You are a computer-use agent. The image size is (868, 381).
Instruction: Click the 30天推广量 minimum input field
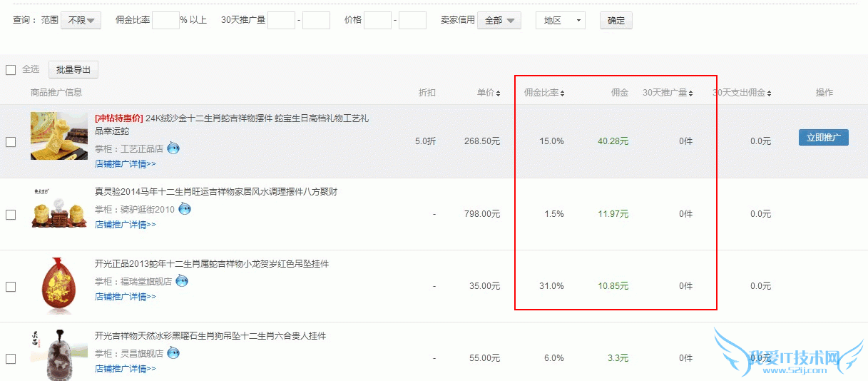(281, 20)
